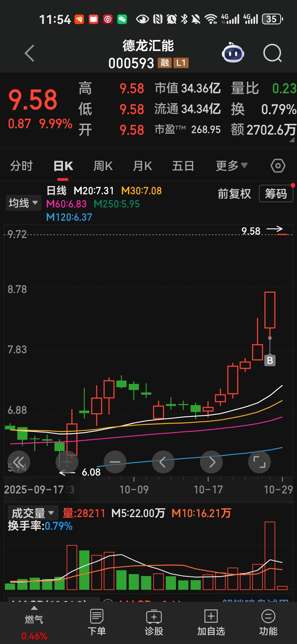Switch to 五日 tab
Image resolution: width=297 pixels, height=644 pixels.
point(183,166)
